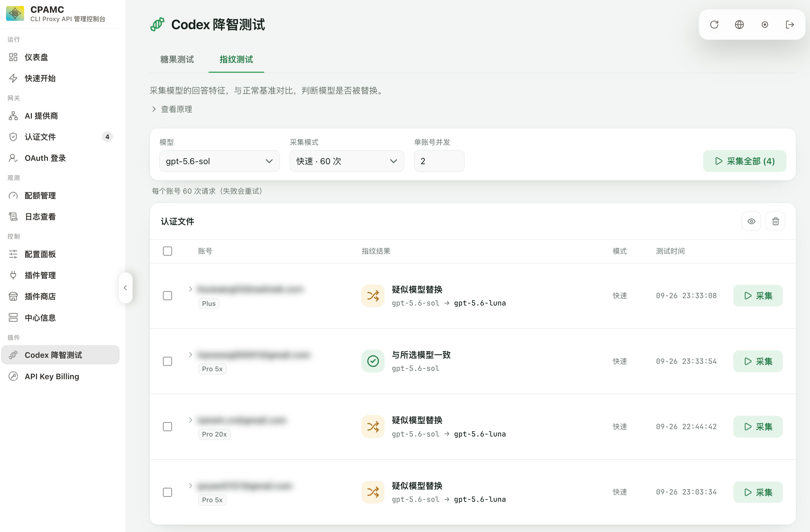810x532 pixels.
Task: Open AI 提供商 in sidebar
Action: click(60, 116)
